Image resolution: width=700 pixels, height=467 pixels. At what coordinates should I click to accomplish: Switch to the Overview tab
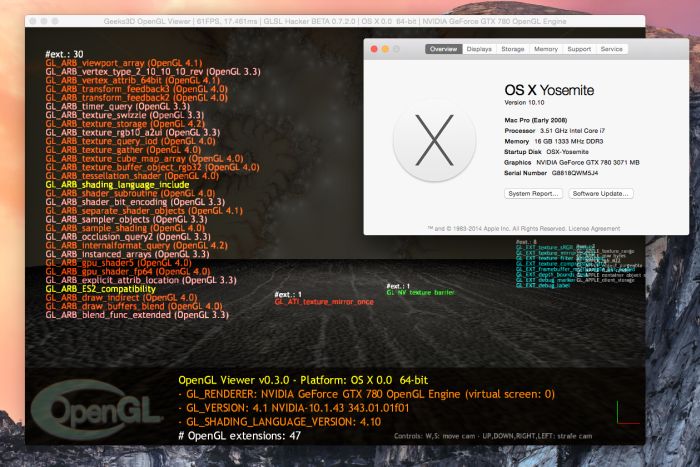click(443, 49)
